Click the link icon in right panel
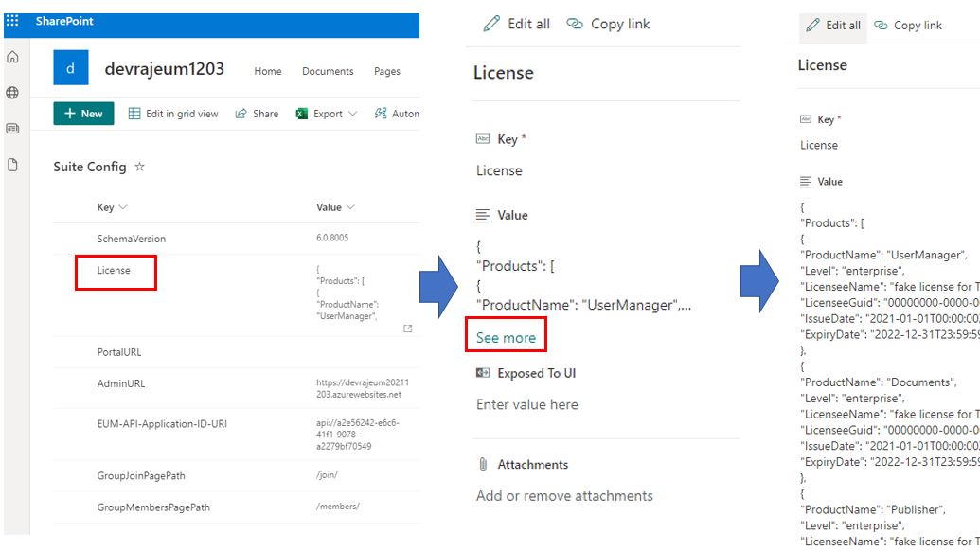 (881, 25)
